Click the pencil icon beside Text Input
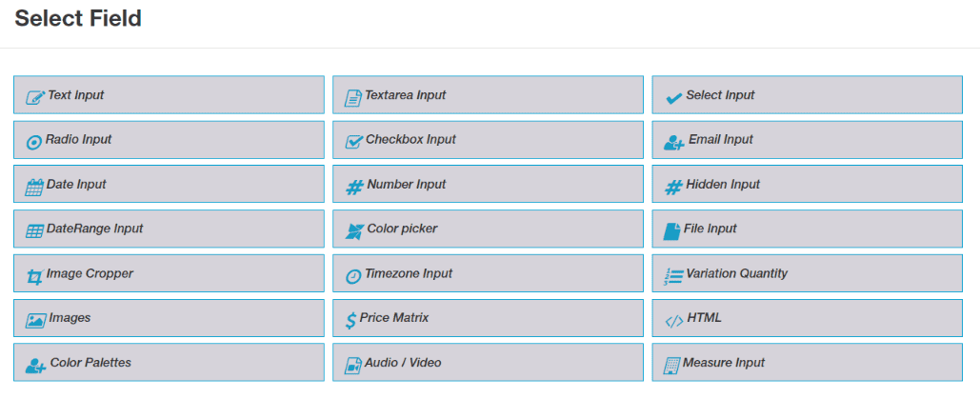This screenshot has width=980, height=399. (35, 96)
